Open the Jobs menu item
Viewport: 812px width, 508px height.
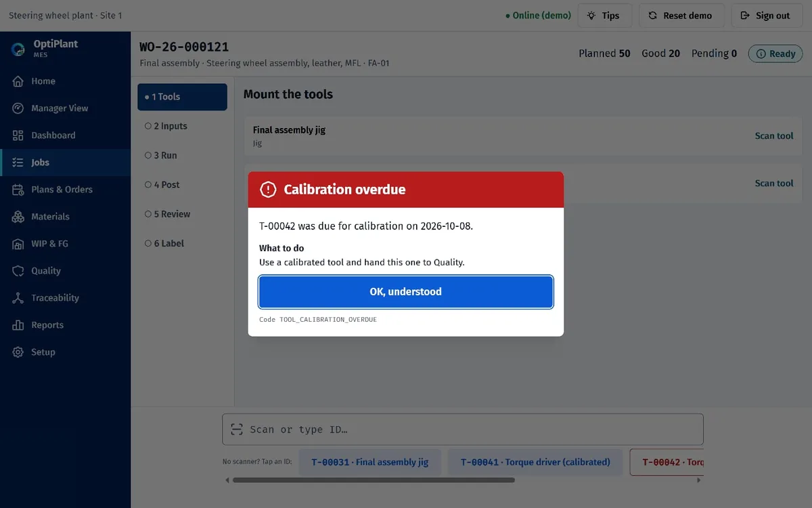point(65,163)
